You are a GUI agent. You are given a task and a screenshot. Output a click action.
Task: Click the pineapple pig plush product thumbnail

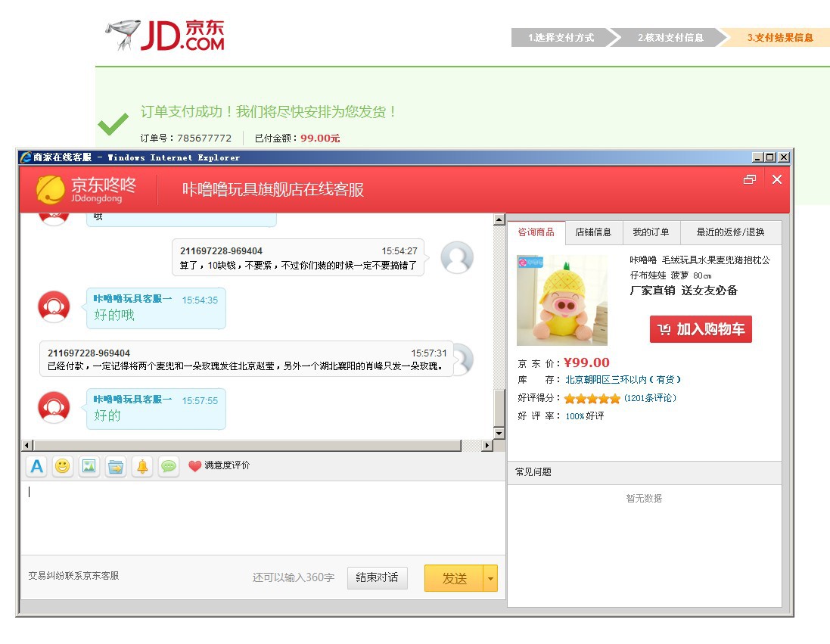point(561,300)
